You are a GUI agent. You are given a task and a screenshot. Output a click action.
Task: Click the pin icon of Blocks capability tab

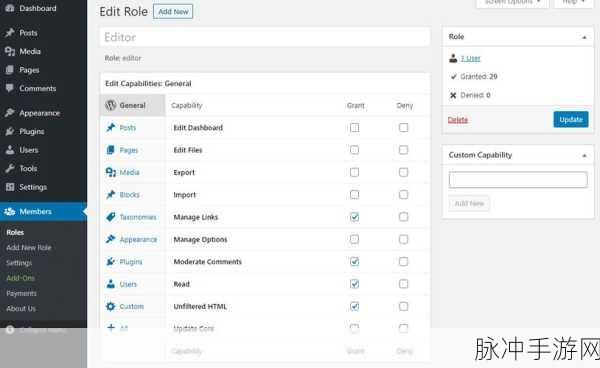point(111,195)
